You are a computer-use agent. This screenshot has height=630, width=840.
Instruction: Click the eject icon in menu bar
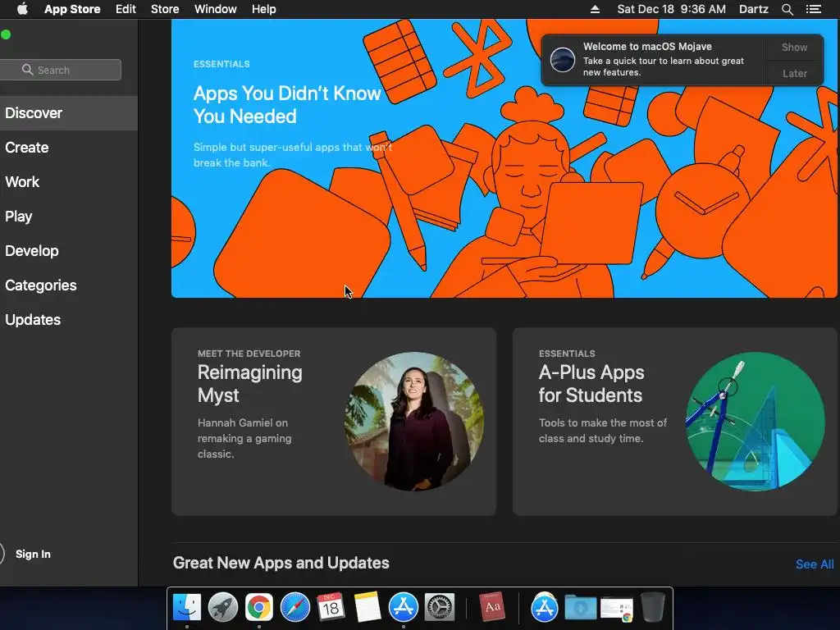[596, 9]
